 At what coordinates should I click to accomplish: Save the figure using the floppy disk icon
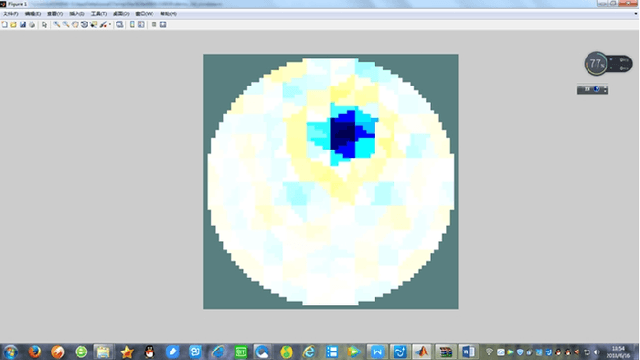[23, 25]
